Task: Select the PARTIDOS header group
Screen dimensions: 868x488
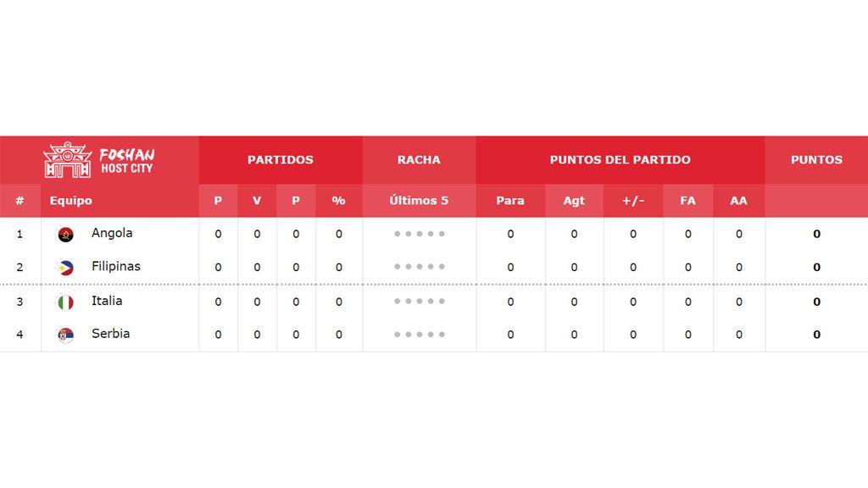Action: point(281,160)
